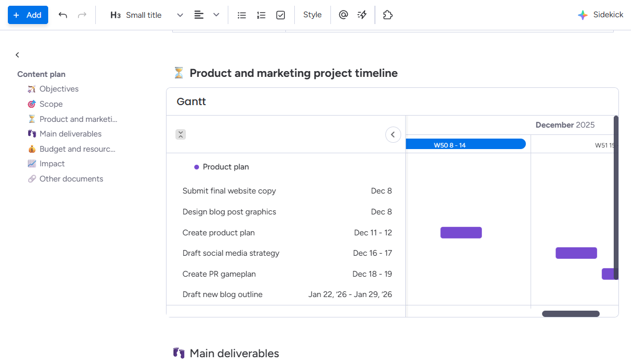Open Sidekick assistant

tap(600, 15)
